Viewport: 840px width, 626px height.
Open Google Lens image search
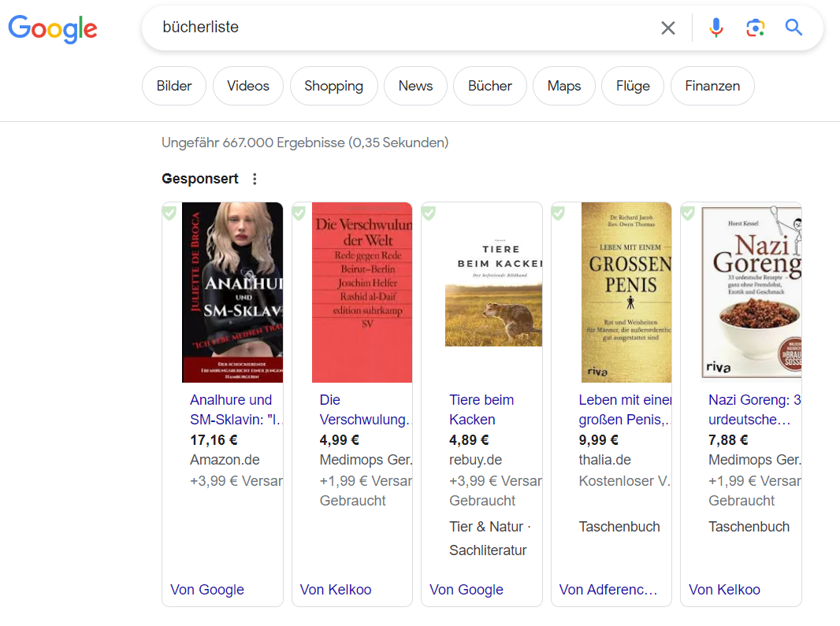(755, 28)
